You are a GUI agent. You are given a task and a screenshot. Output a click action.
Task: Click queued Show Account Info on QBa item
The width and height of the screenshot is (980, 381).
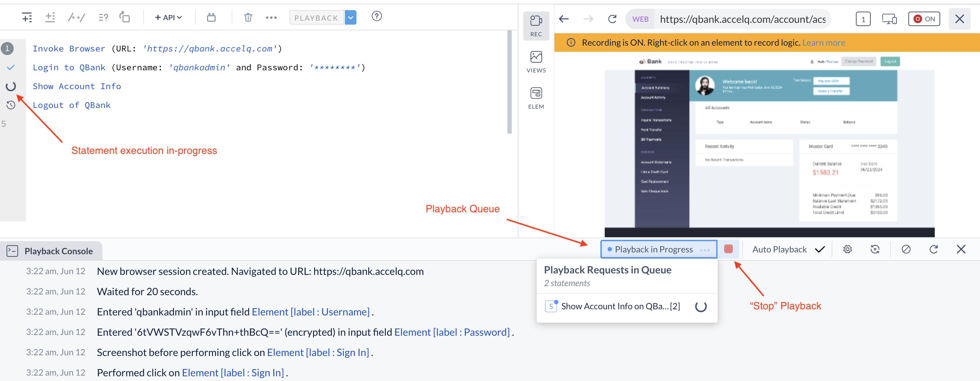626,306
